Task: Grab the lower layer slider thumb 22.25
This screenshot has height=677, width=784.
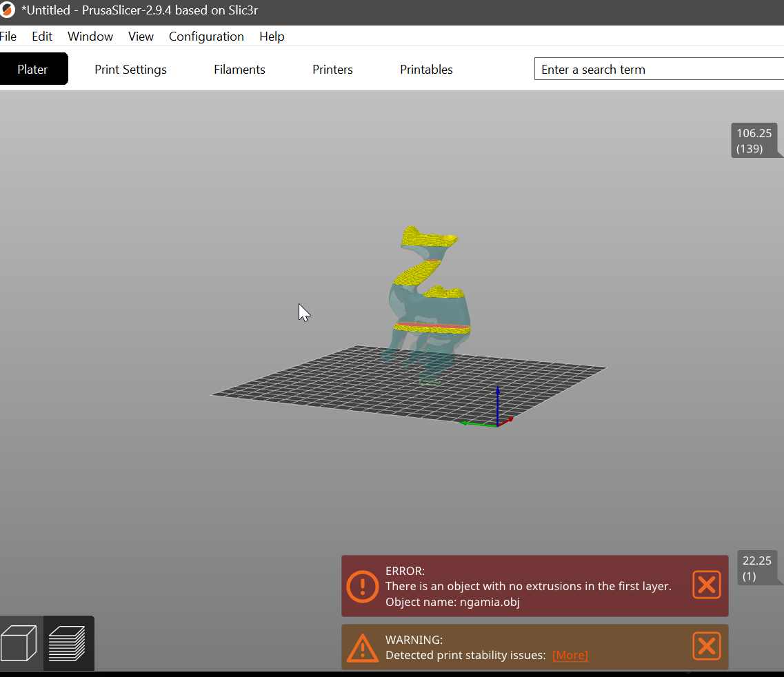Action: (756, 568)
